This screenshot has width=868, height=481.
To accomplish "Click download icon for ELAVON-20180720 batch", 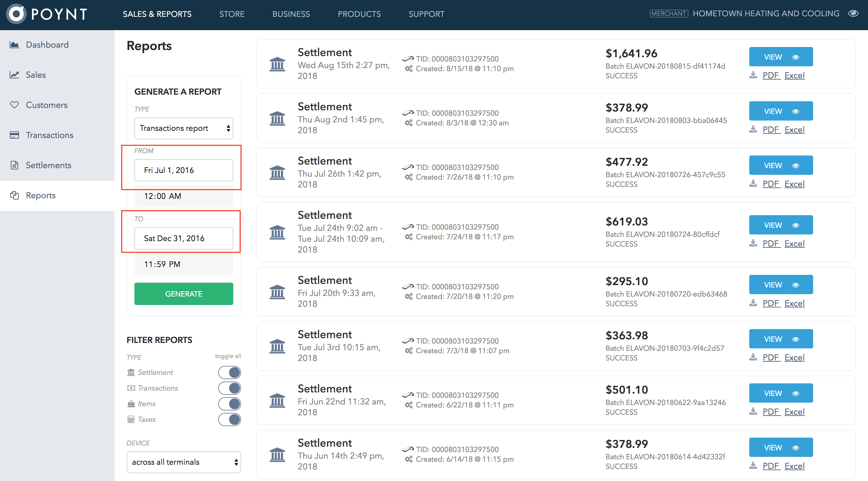I will 753,303.
